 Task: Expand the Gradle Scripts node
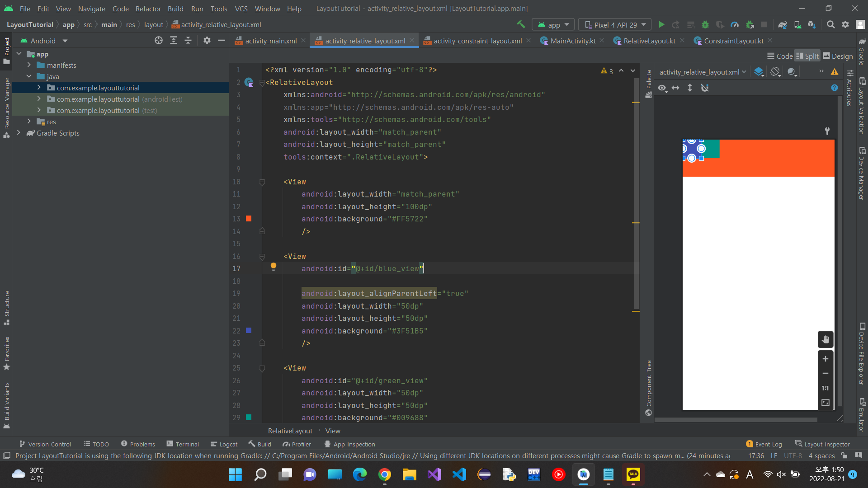(x=19, y=133)
